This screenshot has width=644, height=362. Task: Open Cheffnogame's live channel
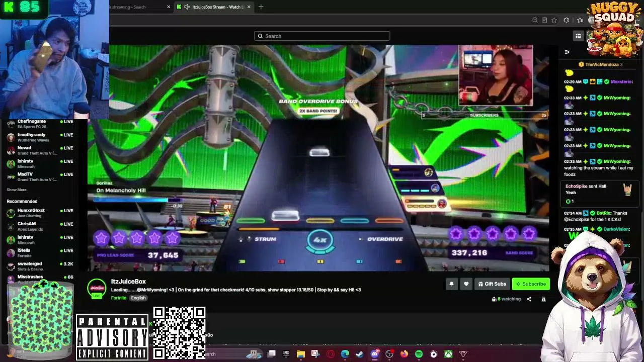pos(40,124)
